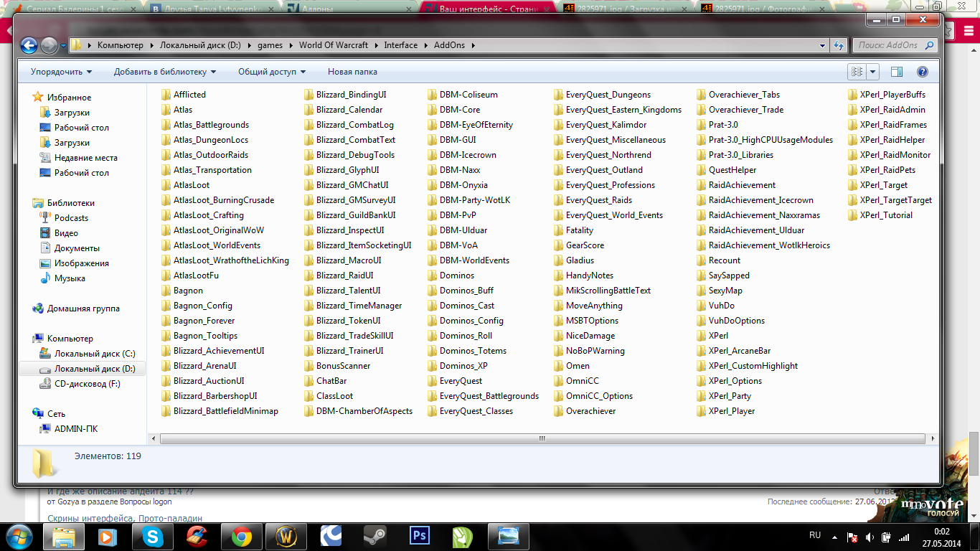The image size is (980, 551).
Task: Select the QuestHelper folder
Action: pos(727,170)
